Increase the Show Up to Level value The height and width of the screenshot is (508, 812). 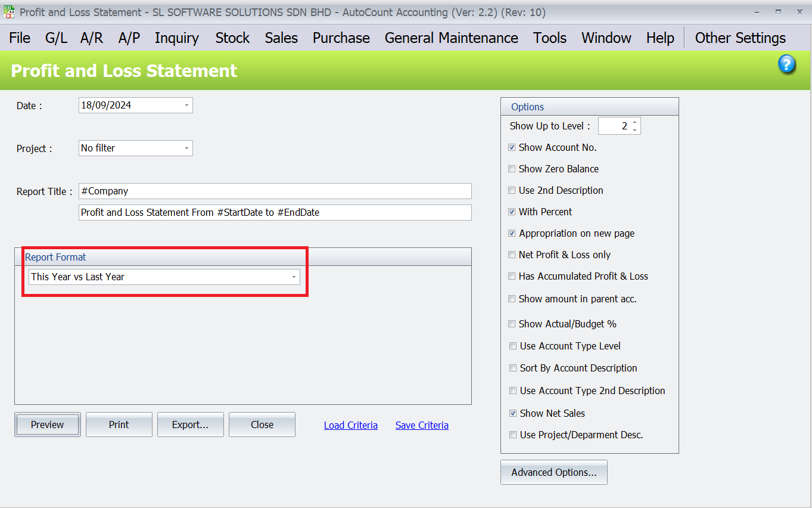coord(635,122)
